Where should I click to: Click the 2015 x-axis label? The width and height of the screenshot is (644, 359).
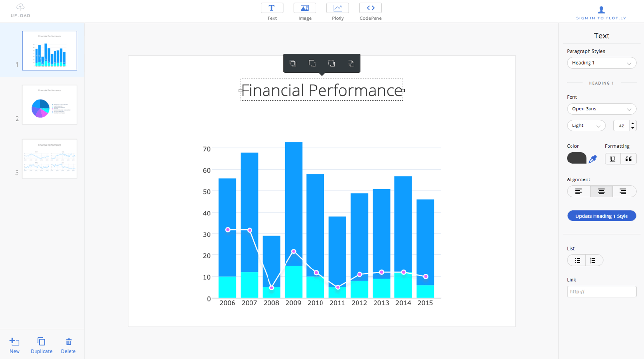click(x=425, y=303)
